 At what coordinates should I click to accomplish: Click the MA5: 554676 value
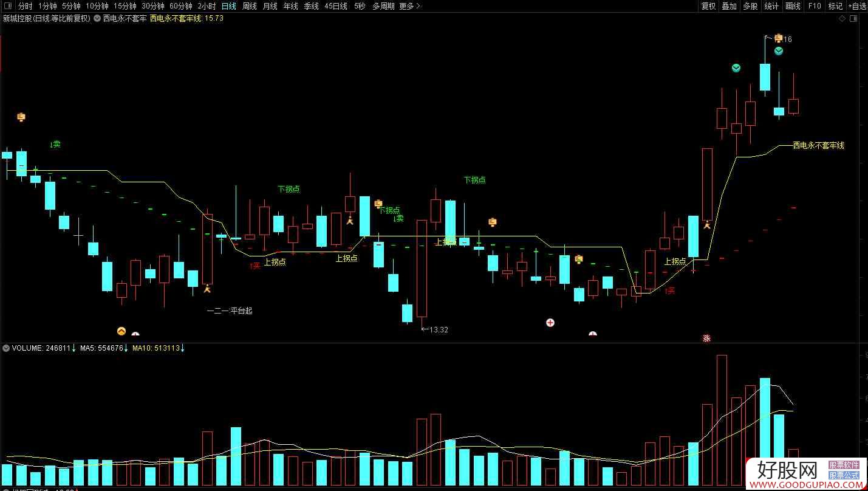coord(101,348)
